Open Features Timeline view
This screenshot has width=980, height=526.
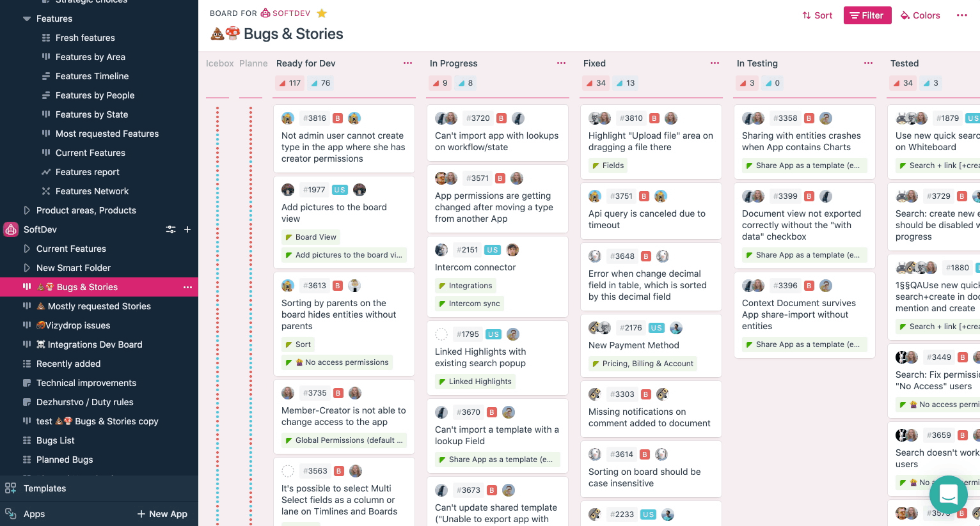[x=92, y=76]
